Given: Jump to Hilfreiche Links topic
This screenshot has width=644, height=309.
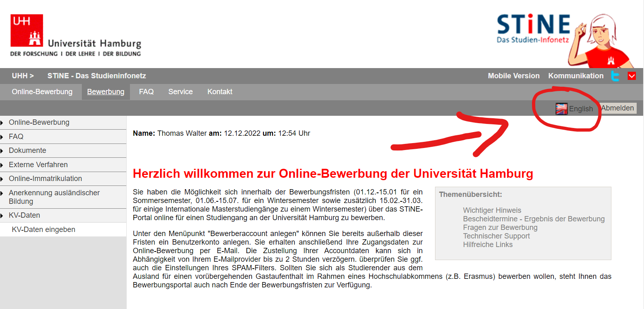Looking at the screenshot, I should [488, 245].
